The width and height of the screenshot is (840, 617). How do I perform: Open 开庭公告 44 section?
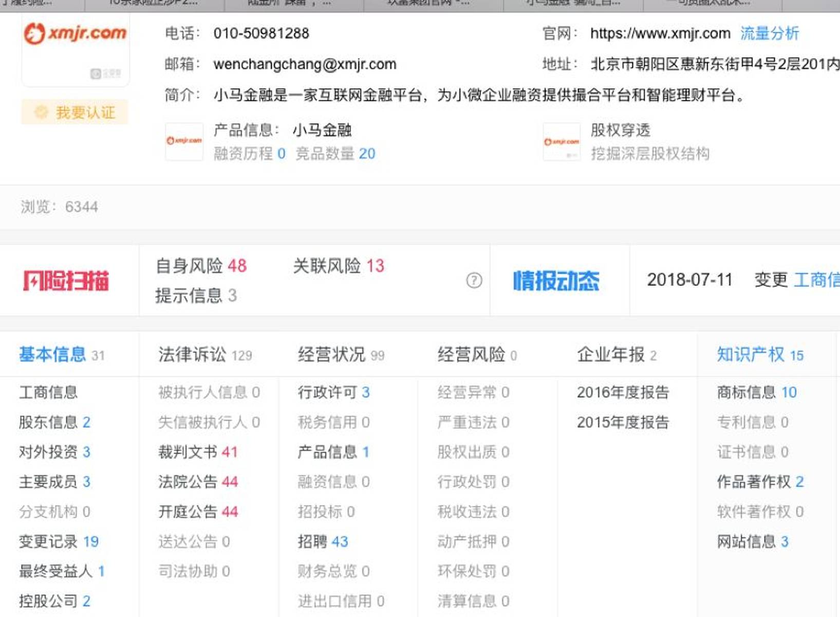[198, 512]
